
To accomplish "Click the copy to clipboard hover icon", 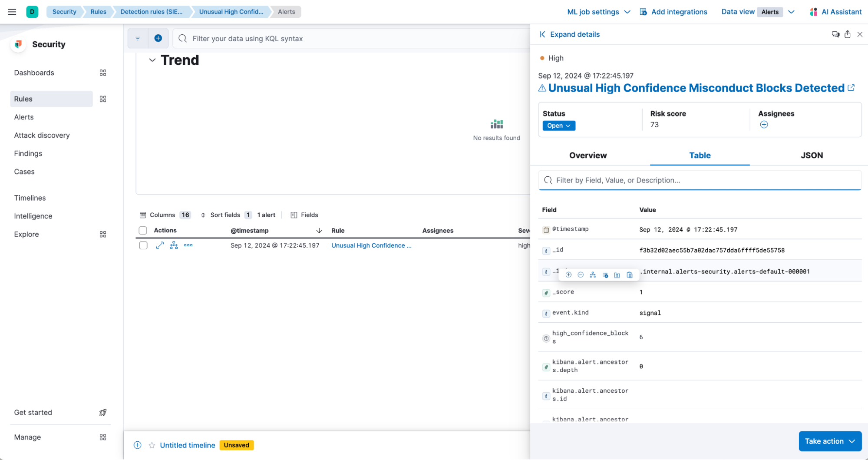I will tap(630, 275).
